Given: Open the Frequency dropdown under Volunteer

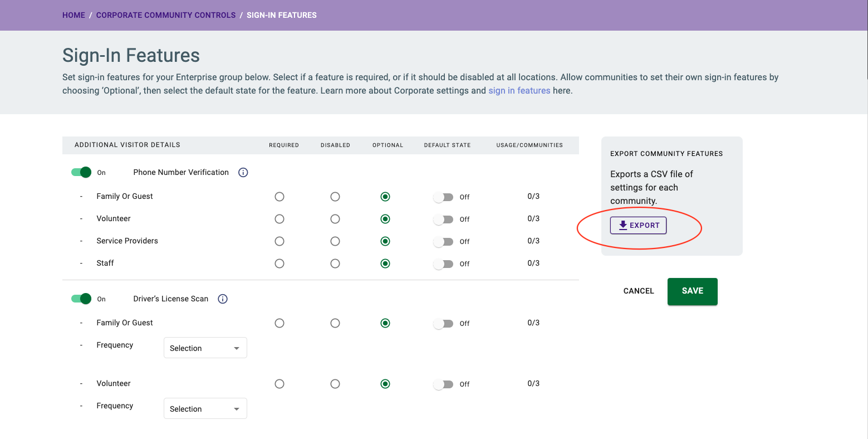Looking at the screenshot, I should (x=205, y=408).
